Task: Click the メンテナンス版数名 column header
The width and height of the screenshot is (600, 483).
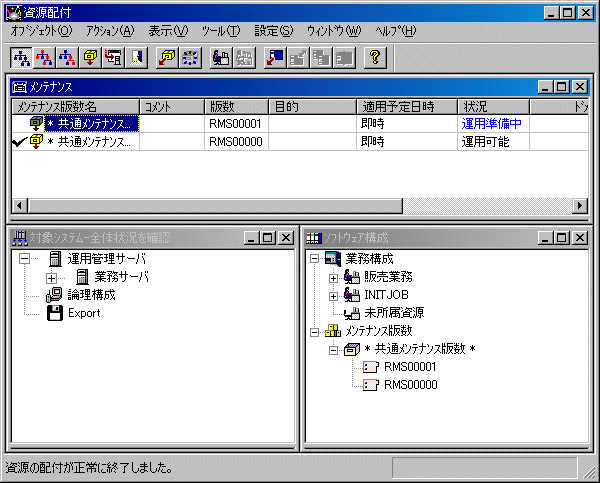Action: point(75,107)
